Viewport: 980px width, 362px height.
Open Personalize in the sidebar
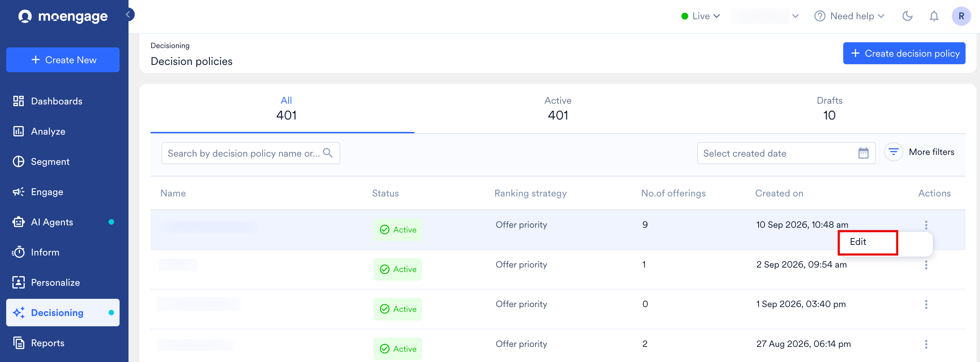click(x=63, y=283)
